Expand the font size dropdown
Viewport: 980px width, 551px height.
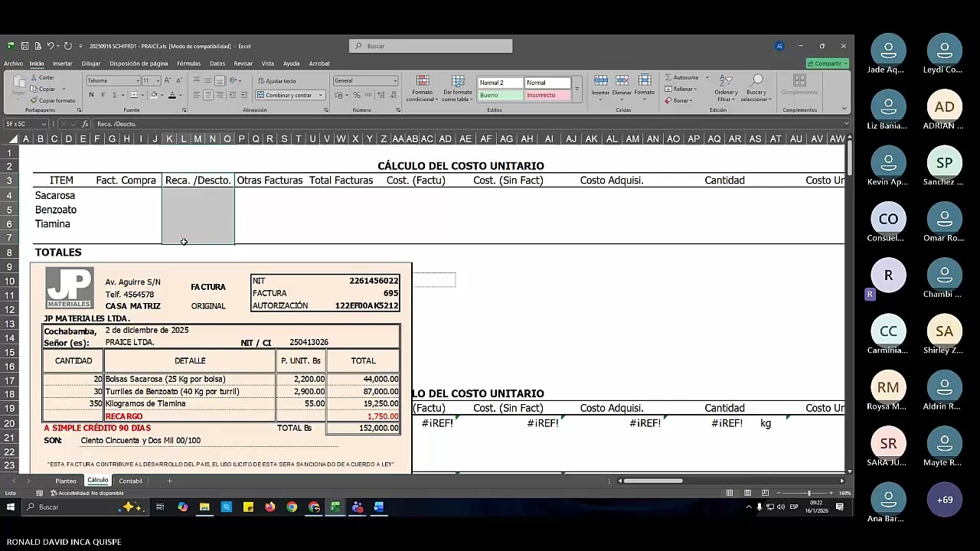[x=158, y=80]
